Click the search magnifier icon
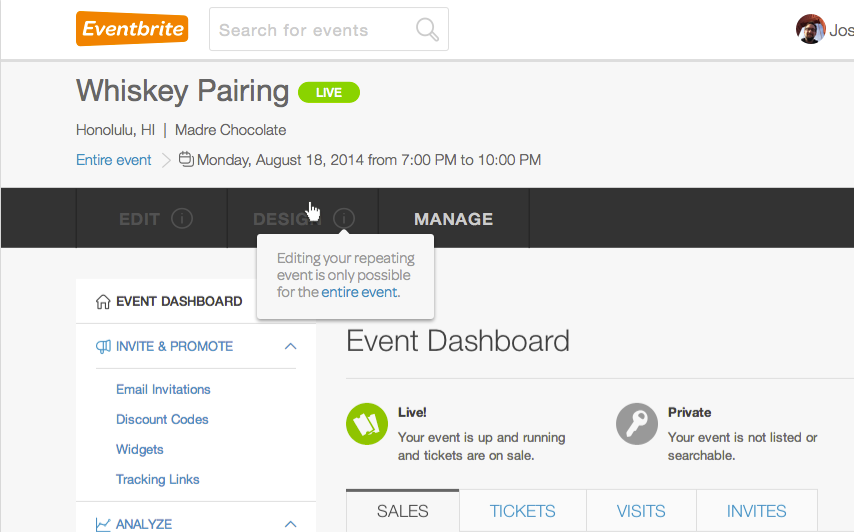Screen dimensions: 854x532 [427, 29]
